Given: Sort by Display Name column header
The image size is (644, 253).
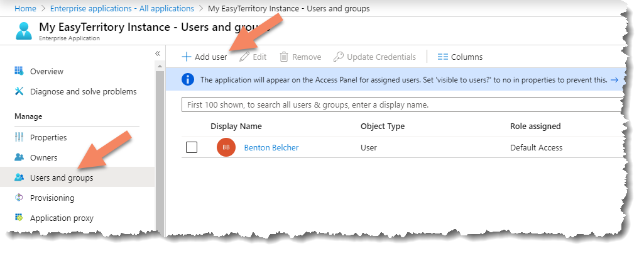Looking at the screenshot, I should (x=236, y=126).
